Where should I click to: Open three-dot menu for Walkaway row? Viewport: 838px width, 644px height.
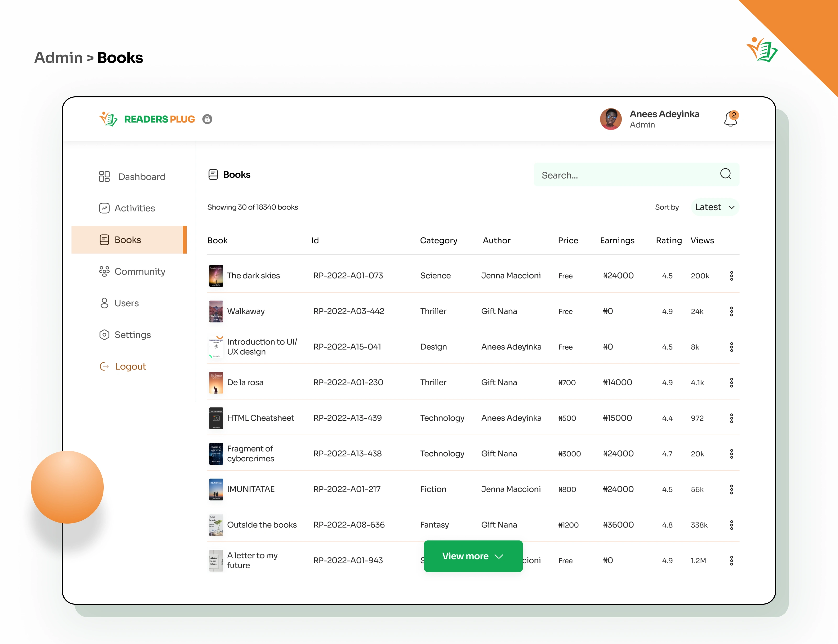731,311
